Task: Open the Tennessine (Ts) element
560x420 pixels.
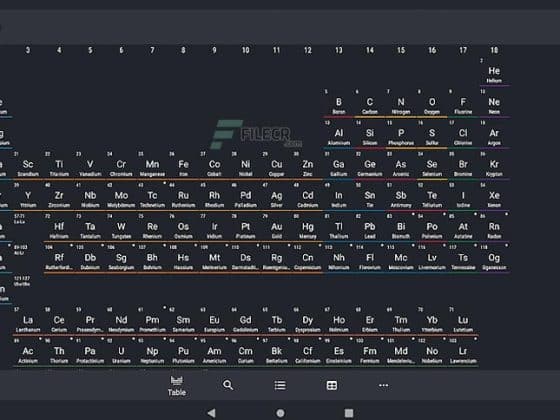Action: pyautogui.click(x=463, y=259)
